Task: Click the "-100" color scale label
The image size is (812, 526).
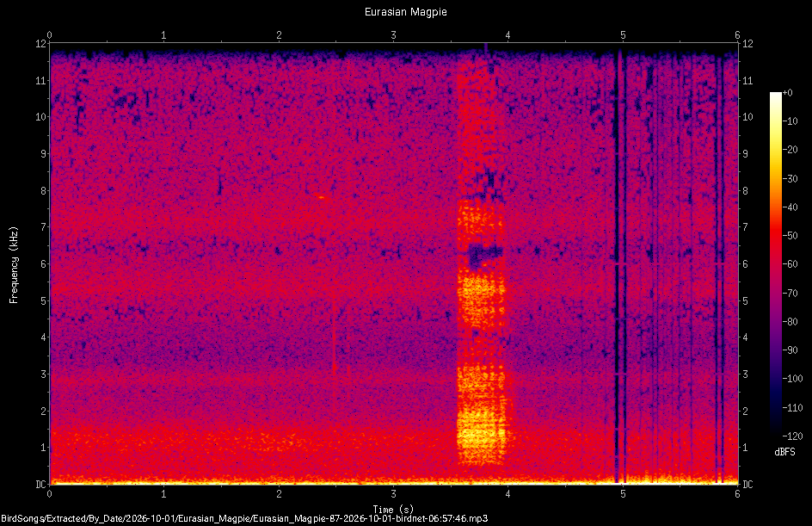Action: click(792, 379)
